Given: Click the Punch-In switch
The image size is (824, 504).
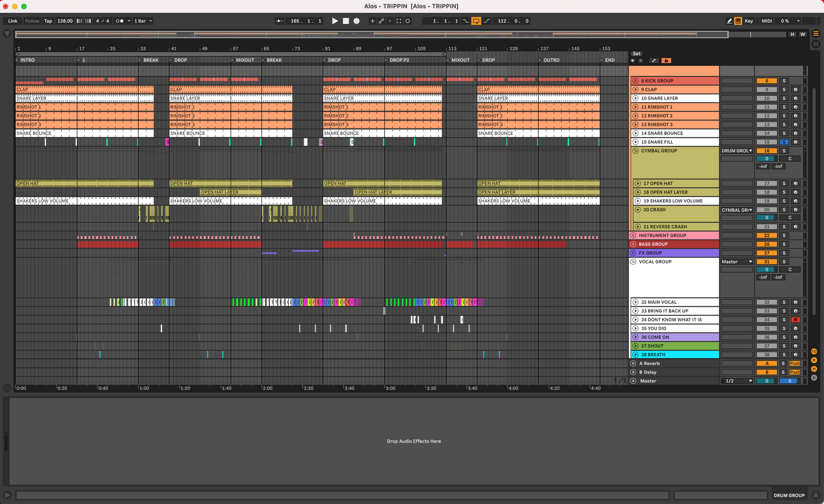Looking at the screenshot, I should [466, 21].
